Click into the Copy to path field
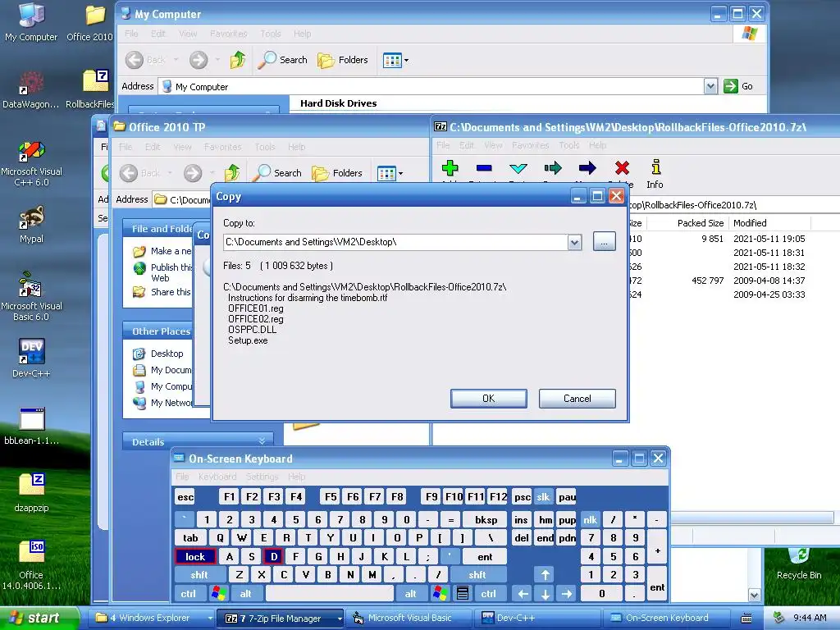 tap(395, 242)
